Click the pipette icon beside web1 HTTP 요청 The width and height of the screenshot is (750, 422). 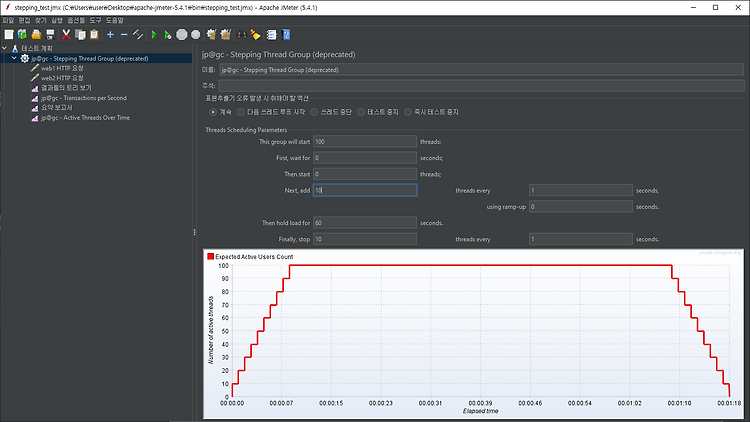click(x=34, y=68)
